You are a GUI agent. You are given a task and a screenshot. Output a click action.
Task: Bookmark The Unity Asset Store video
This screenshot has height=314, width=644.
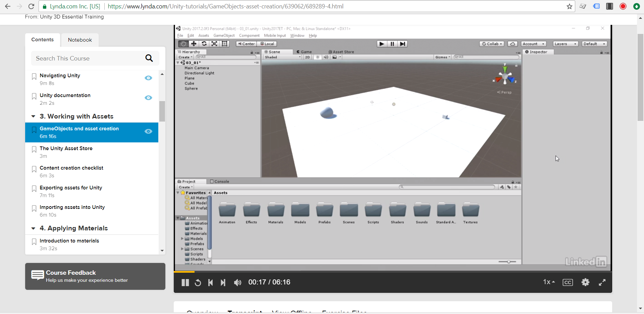coord(34,149)
